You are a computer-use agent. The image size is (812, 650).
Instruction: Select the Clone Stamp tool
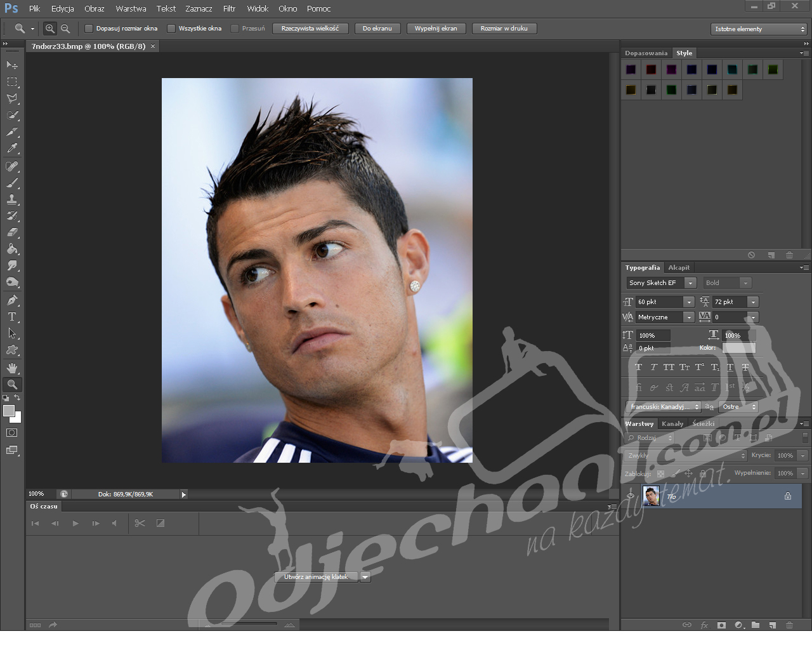[x=12, y=199]
